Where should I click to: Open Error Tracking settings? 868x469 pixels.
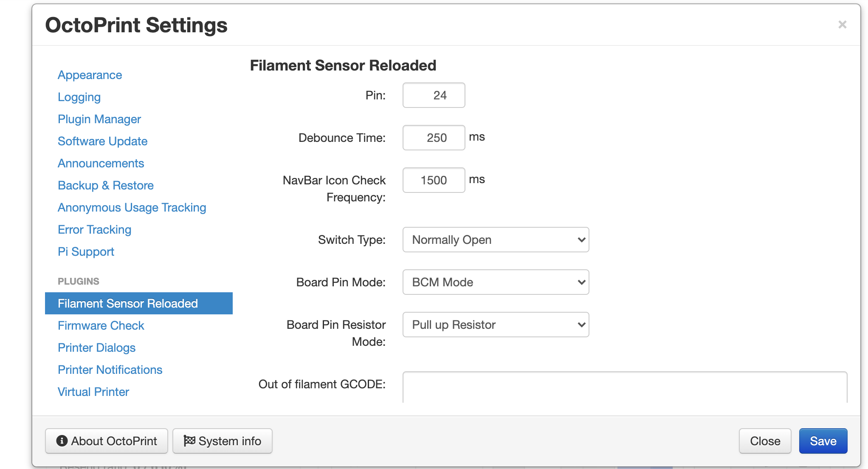[x=95, y=229]
